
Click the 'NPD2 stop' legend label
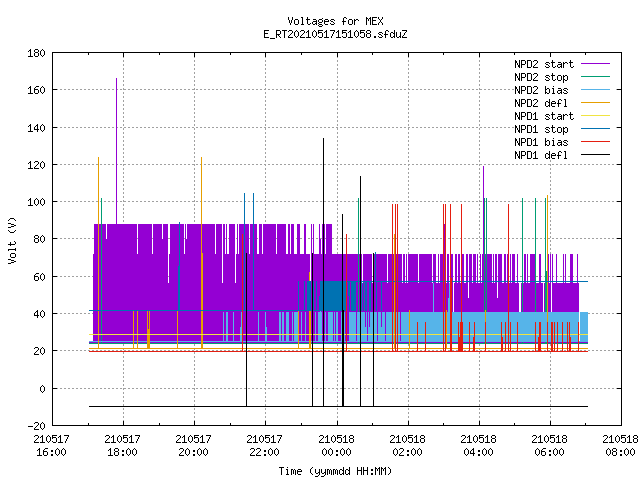click(x=541, y=77)
